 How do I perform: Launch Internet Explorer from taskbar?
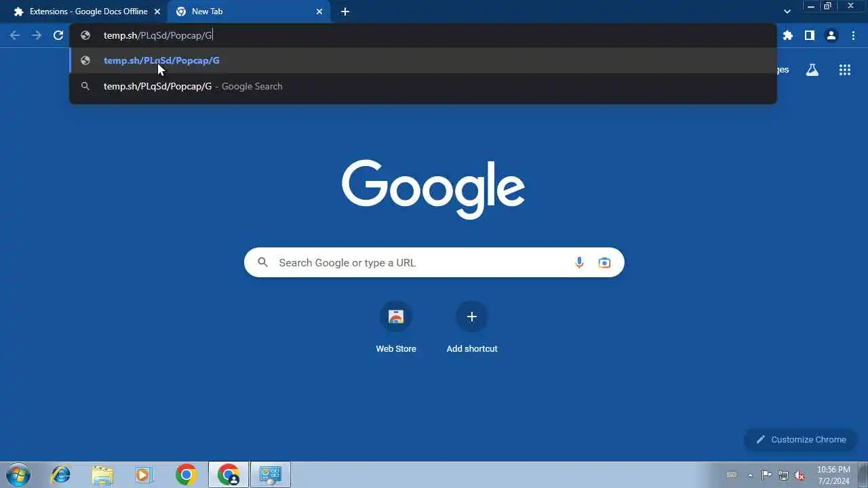pyautogui.click(x=61, y=475)
